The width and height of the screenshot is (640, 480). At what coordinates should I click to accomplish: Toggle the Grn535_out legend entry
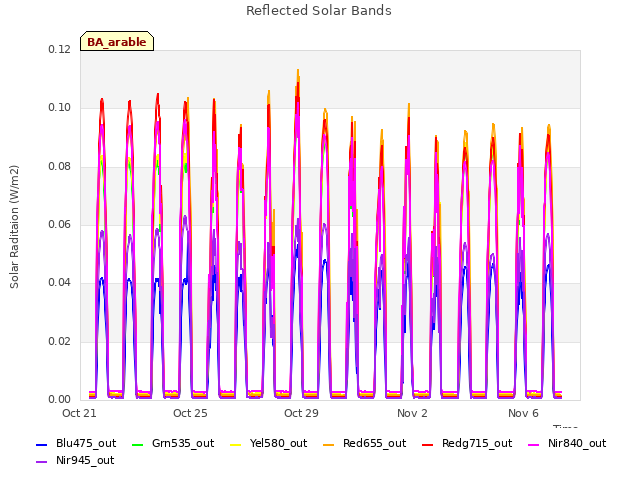point(173,443)
